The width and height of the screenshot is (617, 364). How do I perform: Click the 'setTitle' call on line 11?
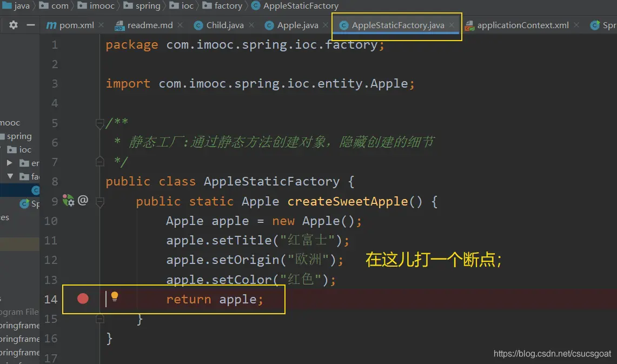[242, 240]
